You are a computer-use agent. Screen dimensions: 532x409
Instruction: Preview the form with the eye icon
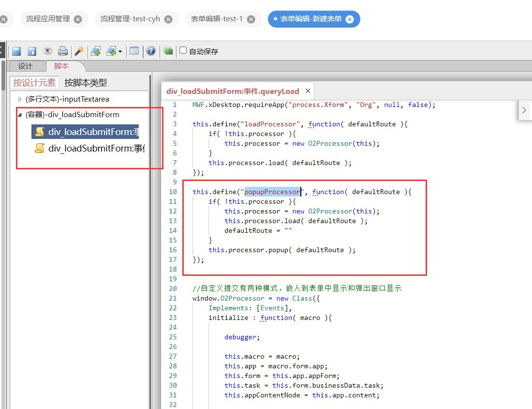pos(47,51)
